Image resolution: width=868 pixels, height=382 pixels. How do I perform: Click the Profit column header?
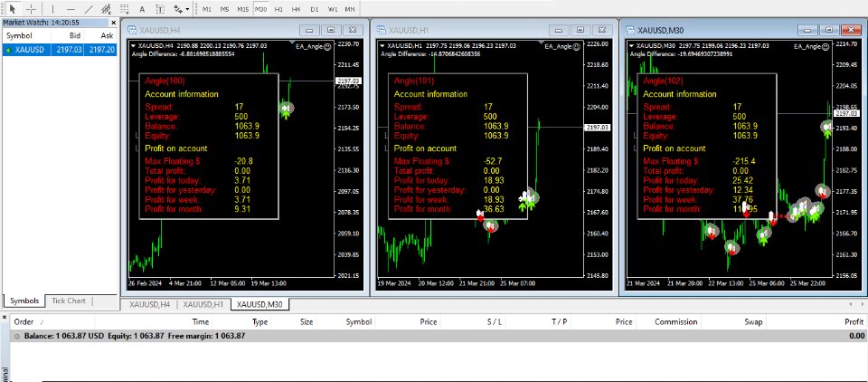854,321
